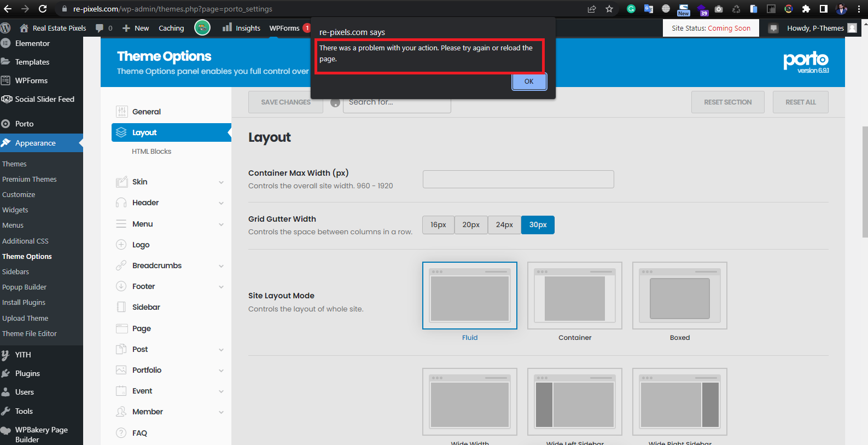Click the Coming Soon site status link
Image resolution: width=868 pixels, height=445 pixels.
click(x=729, y=28)
